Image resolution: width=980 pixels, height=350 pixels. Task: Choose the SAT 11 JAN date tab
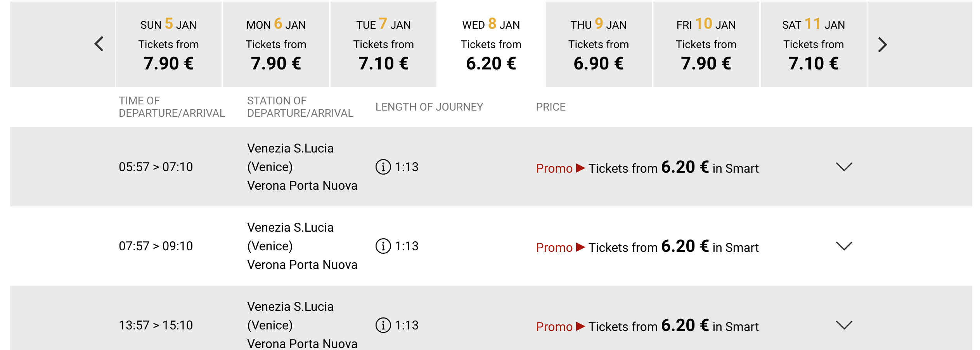click(814, 44)
